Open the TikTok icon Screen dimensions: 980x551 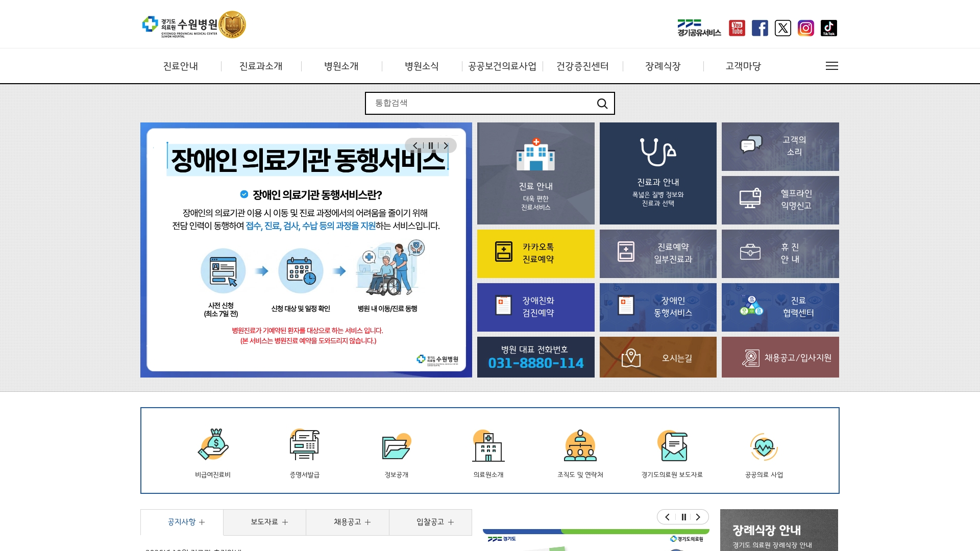[828, 28]
